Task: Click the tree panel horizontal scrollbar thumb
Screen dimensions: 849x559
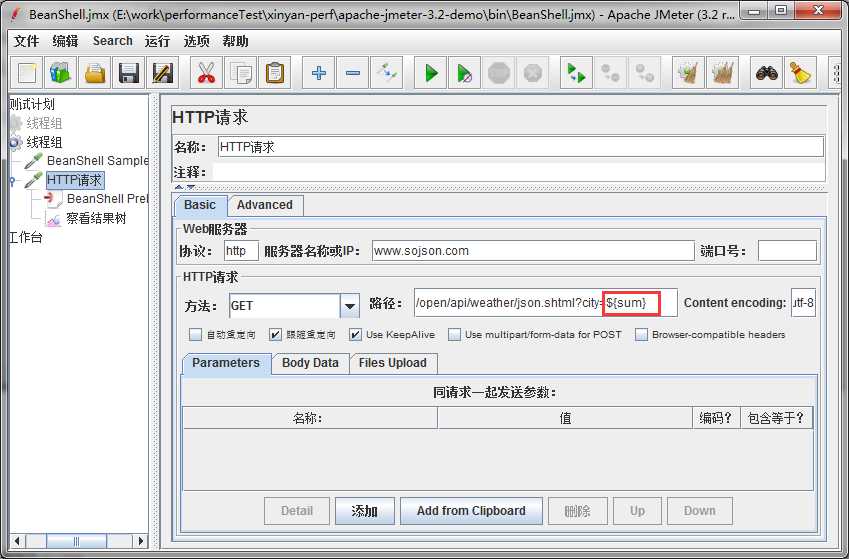Action: click(76, 541)
